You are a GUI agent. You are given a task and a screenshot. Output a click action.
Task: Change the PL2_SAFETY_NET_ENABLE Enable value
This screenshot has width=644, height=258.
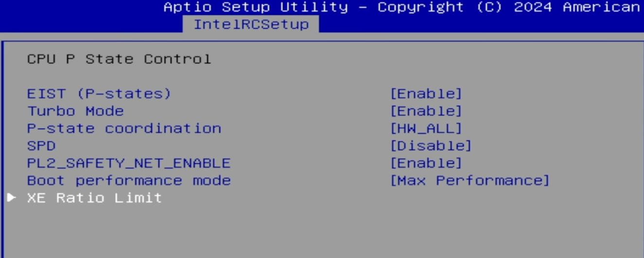(x=426, y=163)
